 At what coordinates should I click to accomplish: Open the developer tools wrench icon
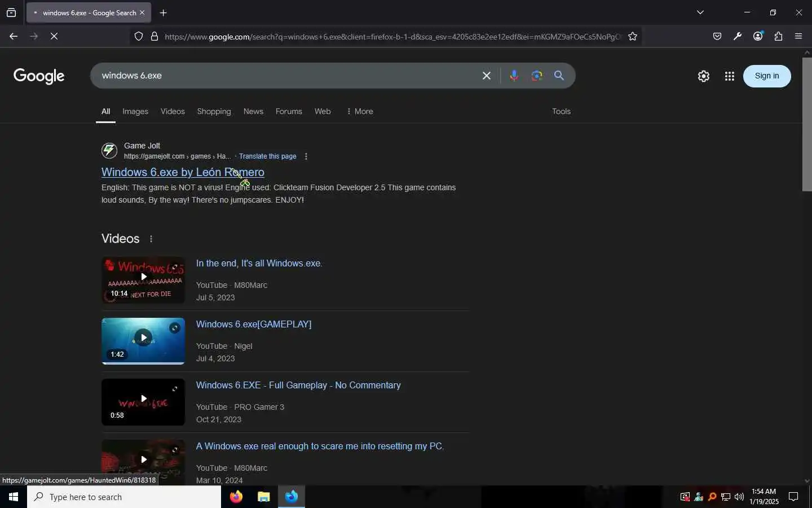click(x=738, y=37)
